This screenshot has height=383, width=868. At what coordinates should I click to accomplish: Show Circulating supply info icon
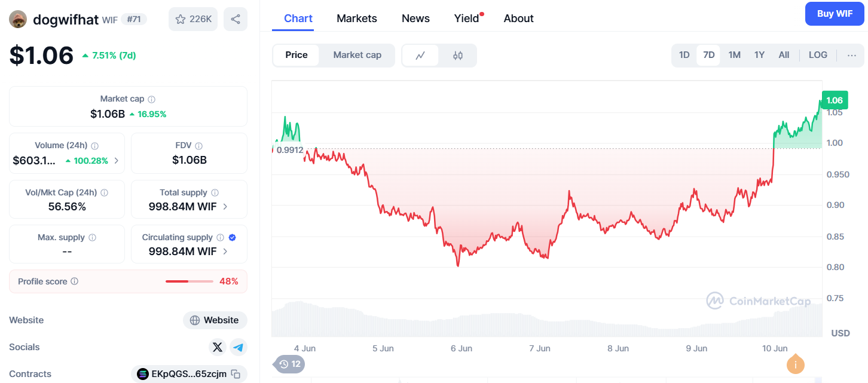tap(220, 238)
